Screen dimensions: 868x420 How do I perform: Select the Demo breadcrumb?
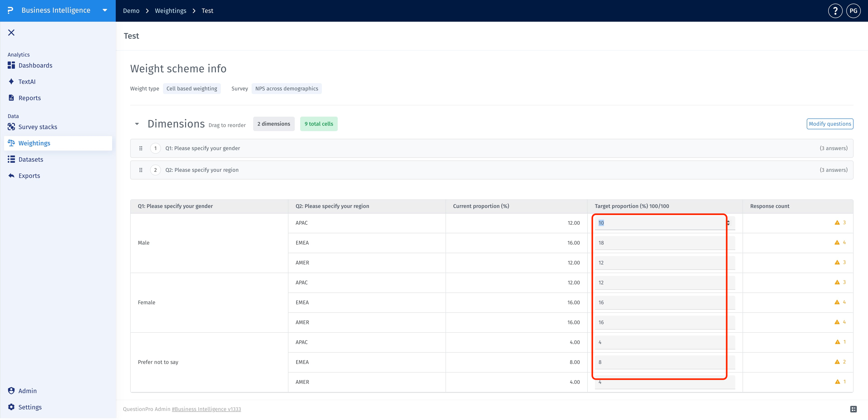(131, 11)
